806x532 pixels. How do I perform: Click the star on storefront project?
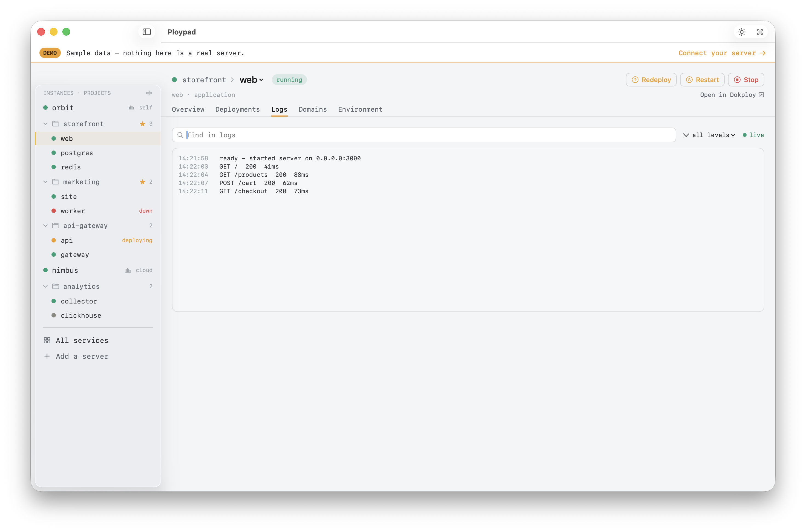143,124
